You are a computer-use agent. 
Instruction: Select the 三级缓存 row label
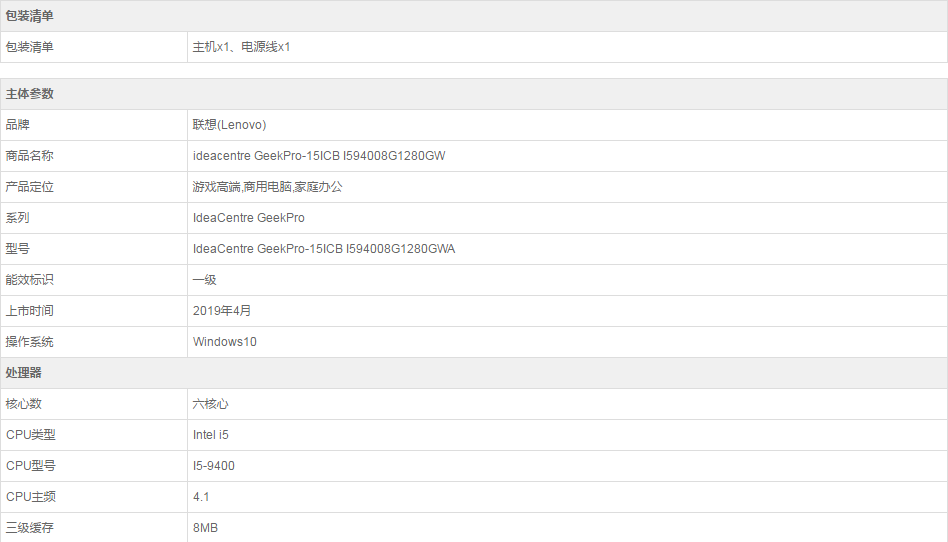coord(30,527)
